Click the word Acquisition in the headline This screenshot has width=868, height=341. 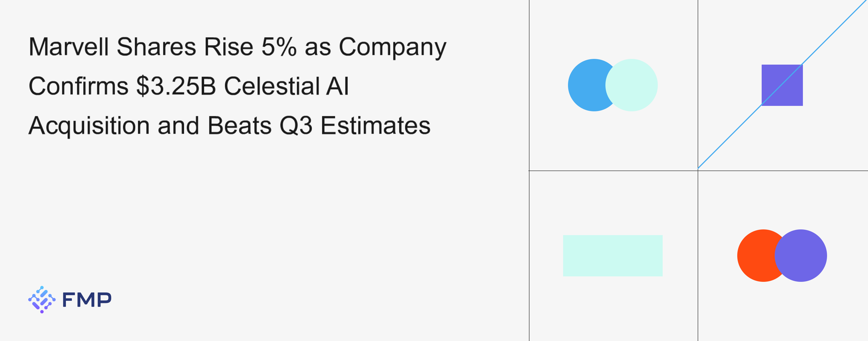coord(89,125)
